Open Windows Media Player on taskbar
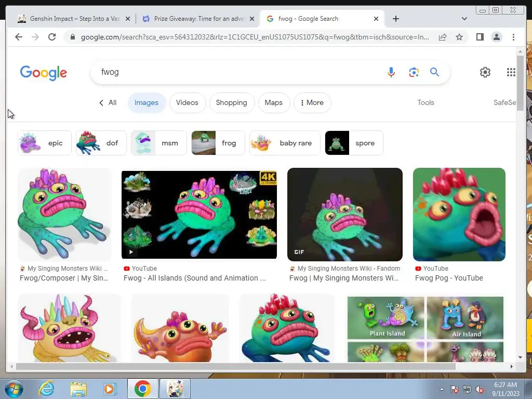The height and width of the screenshot is (399, 532). [x=110, y=389]
